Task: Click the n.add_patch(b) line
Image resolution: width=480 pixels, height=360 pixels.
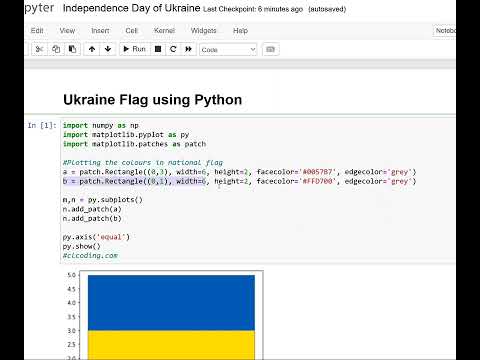Action: pyautogui.click(x=92, y=219)
